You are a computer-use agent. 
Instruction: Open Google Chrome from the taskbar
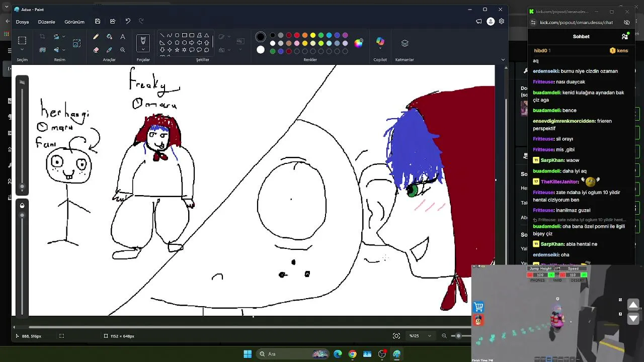pos(352,354)
